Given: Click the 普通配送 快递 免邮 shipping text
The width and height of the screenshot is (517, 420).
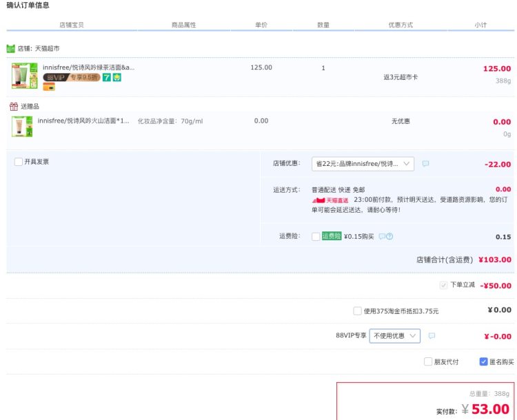Looking at the screenshot, I should point(338,190).
